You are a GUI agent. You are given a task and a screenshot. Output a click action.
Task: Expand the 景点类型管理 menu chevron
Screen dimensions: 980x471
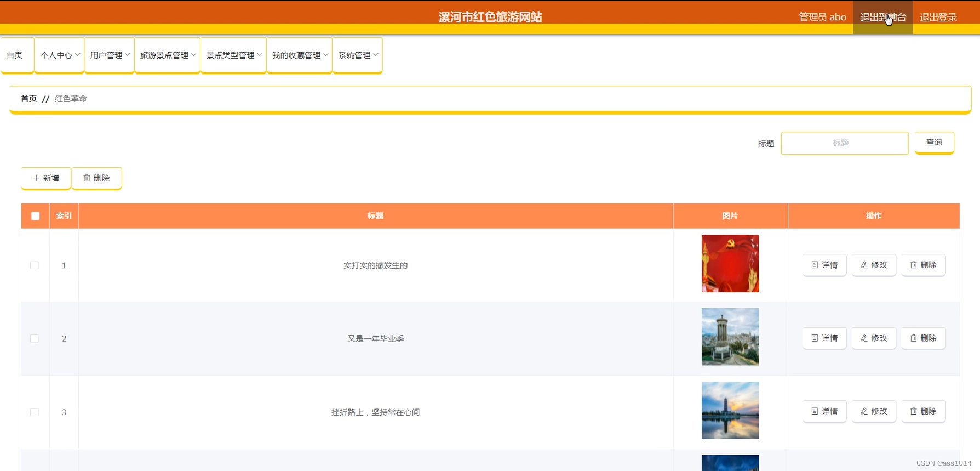260,55
